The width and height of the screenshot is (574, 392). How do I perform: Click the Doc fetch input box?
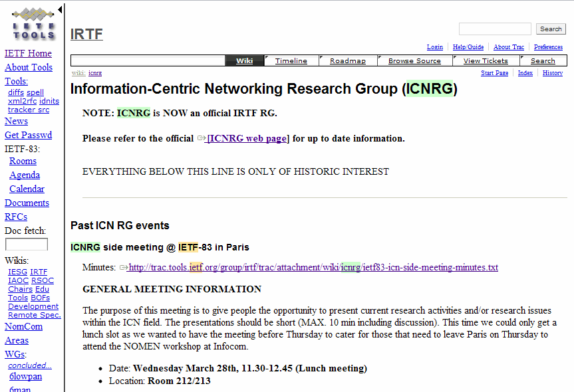(27, 245)
